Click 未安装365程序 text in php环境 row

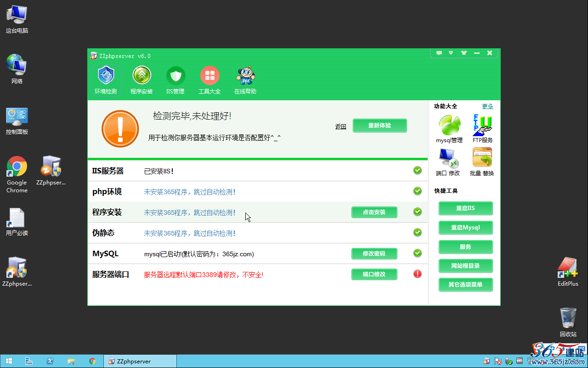(190, 192)
